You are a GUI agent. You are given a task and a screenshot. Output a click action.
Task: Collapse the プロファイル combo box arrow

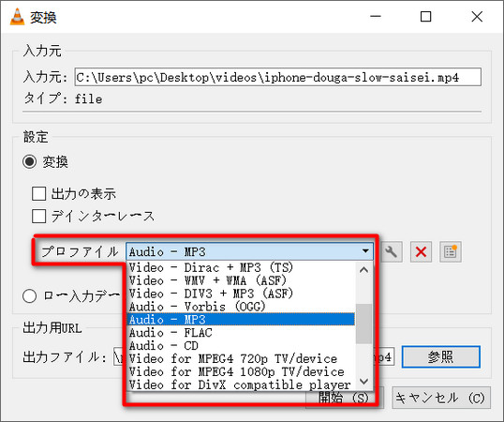click(365, 251)
